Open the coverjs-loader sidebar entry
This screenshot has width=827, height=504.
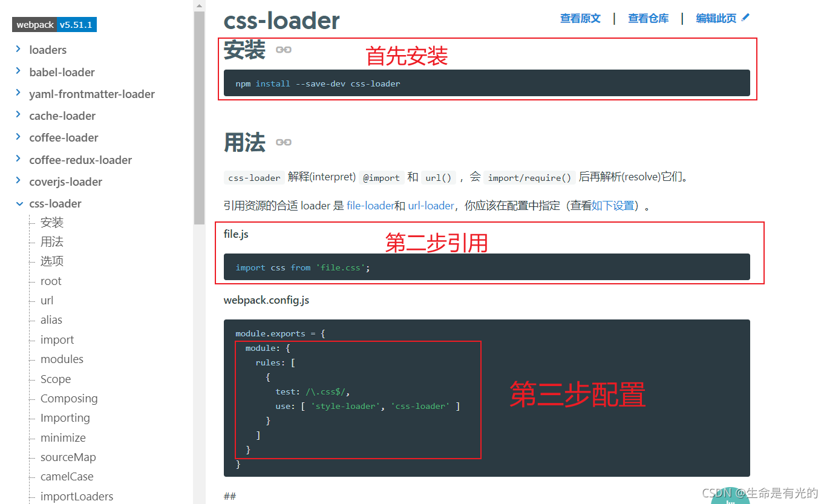66,182
